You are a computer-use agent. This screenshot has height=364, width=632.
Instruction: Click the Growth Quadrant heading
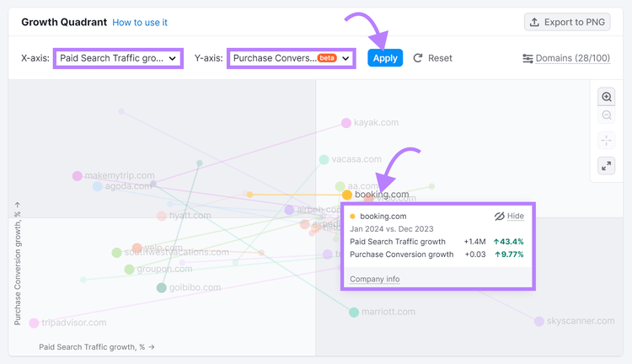64,22
